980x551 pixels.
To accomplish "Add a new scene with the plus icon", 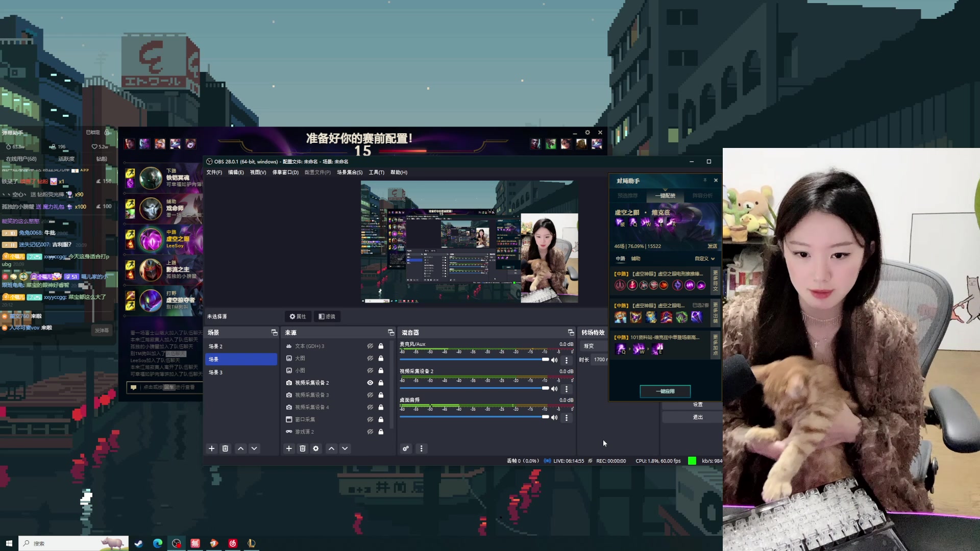I will click(x=211, y=448).
